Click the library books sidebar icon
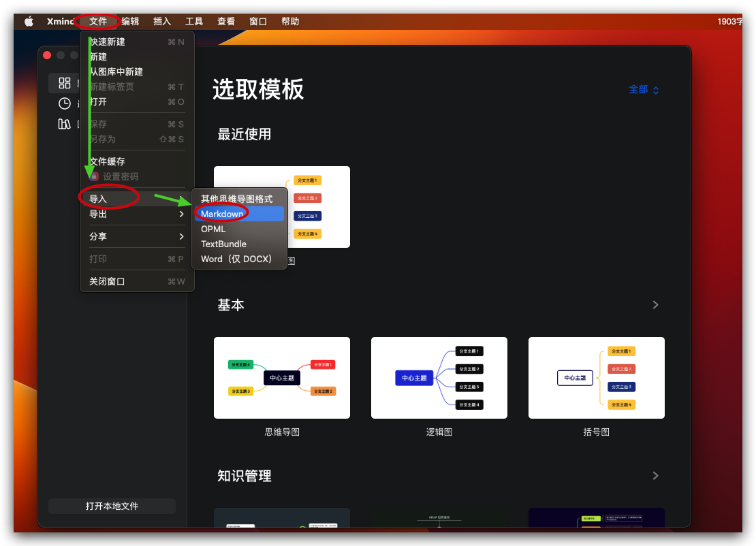This screenshot has width=756, height=546. click(x=65, y=124)
